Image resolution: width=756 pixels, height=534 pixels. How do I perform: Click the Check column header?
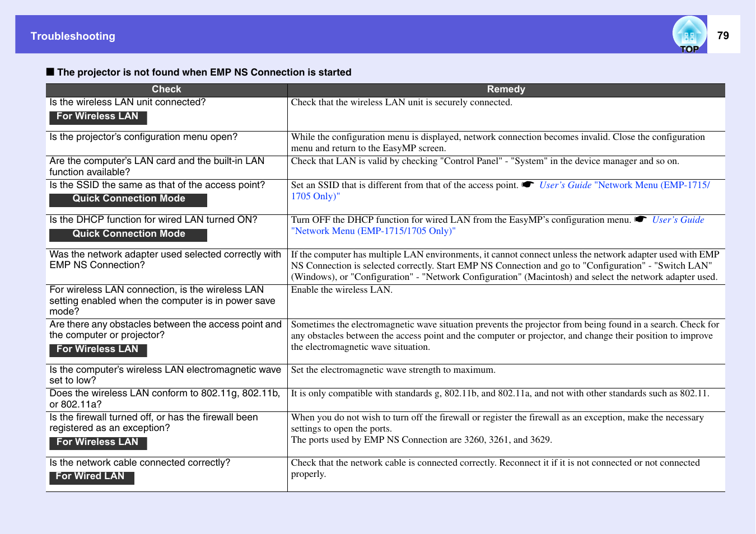pos(166,90)
